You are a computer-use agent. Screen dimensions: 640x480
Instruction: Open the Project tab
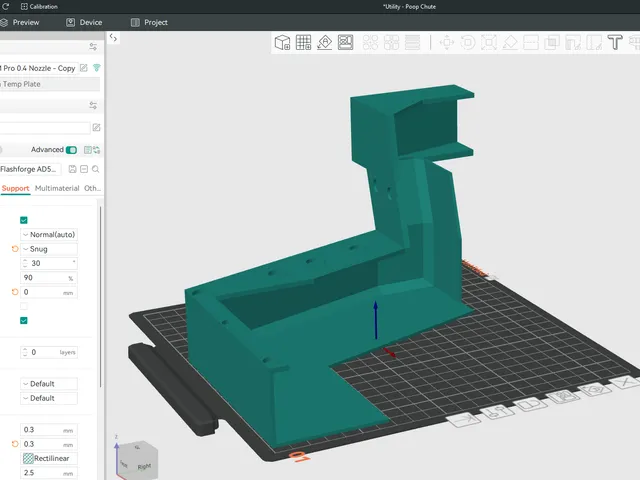coord(149,22)
